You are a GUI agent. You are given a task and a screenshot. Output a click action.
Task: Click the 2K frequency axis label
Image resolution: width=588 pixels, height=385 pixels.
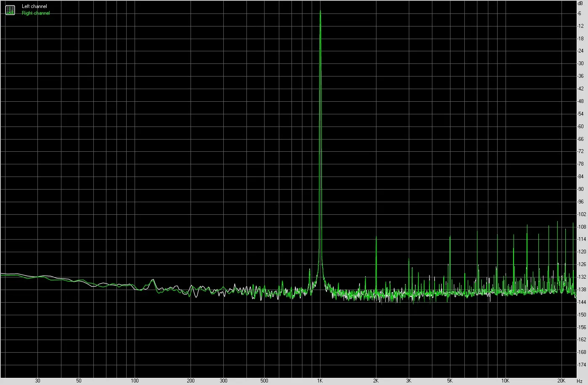376,381
